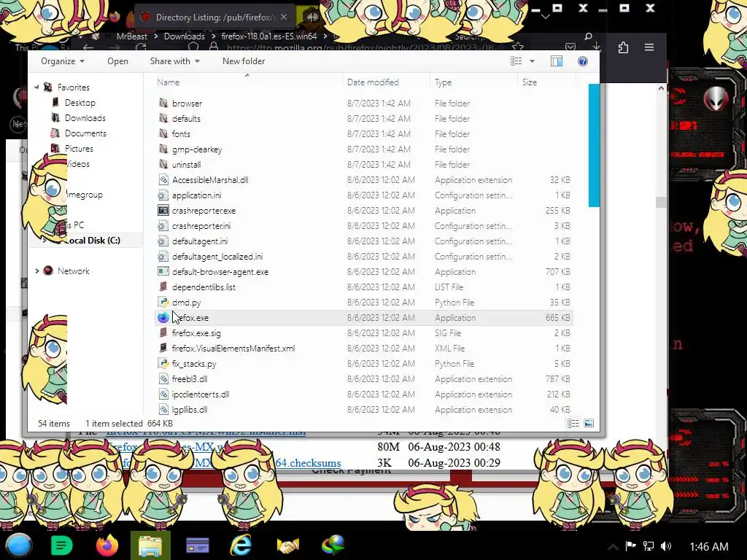Select Local Disk (C:) in tree
The image size is (747, 560).
point(92,240)
